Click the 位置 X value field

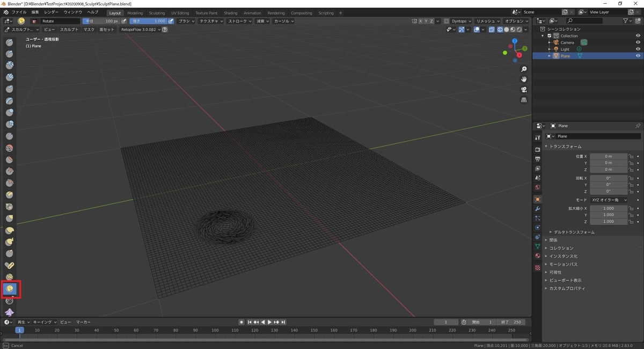pos(609,156)
